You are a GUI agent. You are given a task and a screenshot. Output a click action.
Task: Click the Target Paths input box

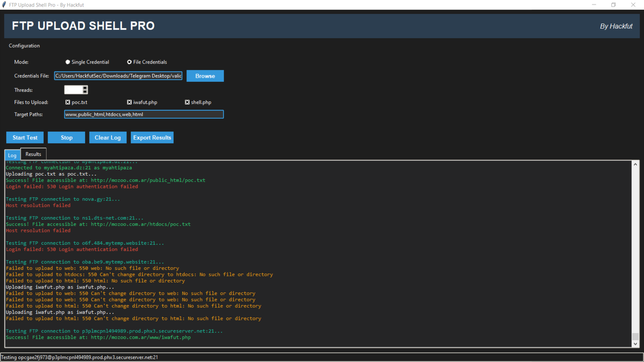pos(143,114)
